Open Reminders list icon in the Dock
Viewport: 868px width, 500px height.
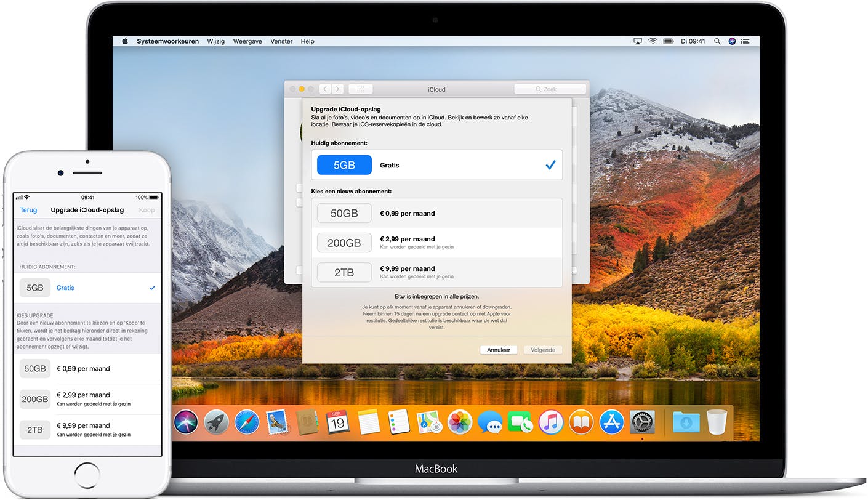[x=399, y=422]
